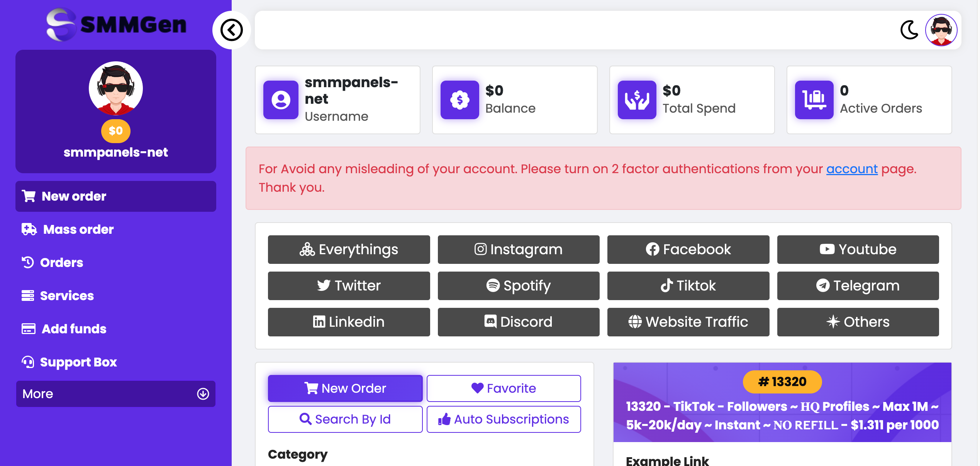
Task: Select the Tiktok category filter
Action: click(x=688, y=286)
